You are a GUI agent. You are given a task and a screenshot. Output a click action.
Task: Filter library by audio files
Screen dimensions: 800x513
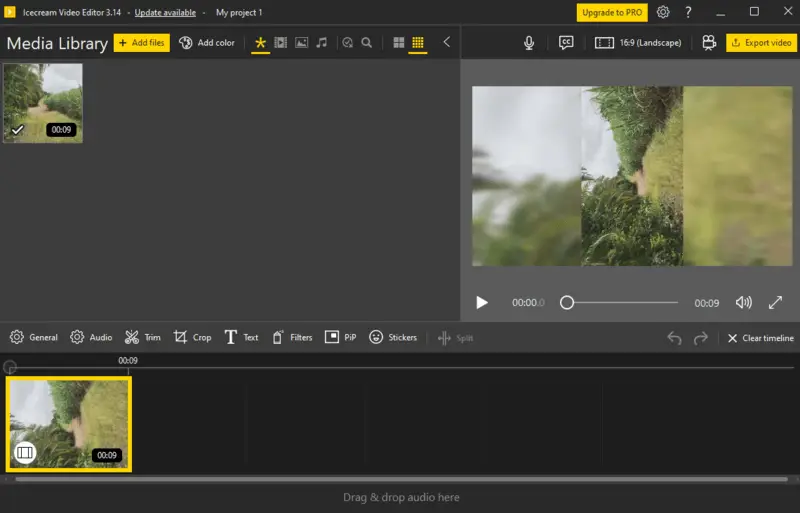point(321,43)
